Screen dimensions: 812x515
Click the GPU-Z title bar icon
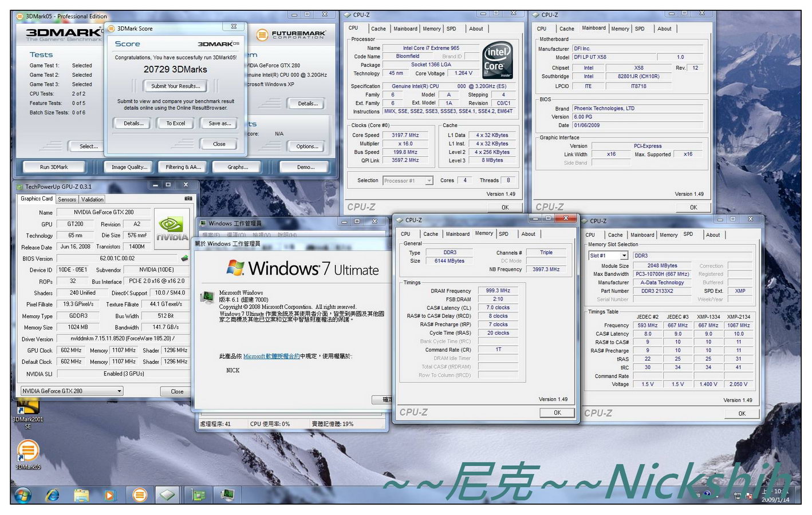coord(19,187)
